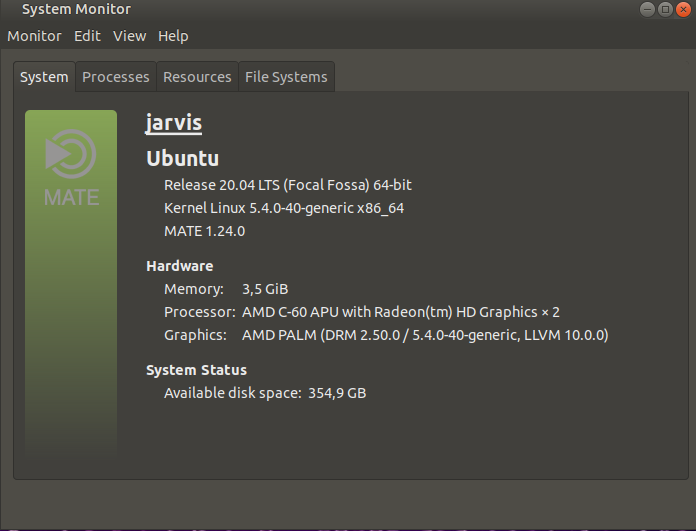Open the Edit menu
The image size is (696, 531).
coord(87,36)
